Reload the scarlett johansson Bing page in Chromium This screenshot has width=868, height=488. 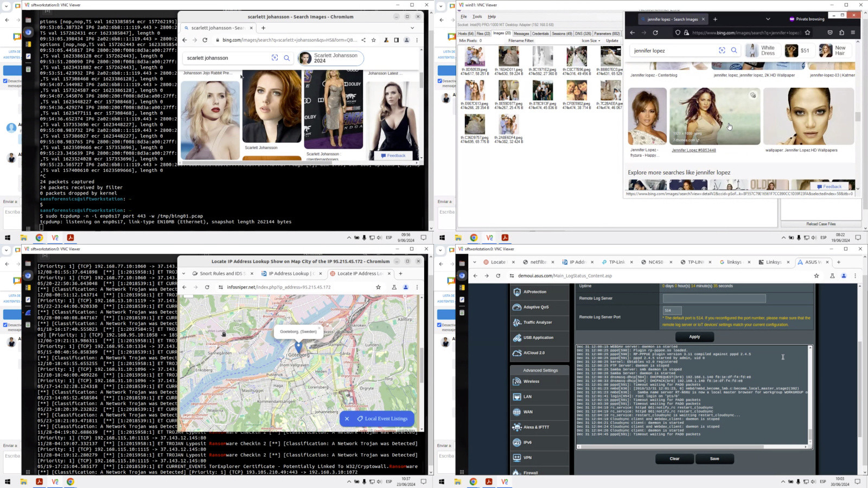coord(205,40)
